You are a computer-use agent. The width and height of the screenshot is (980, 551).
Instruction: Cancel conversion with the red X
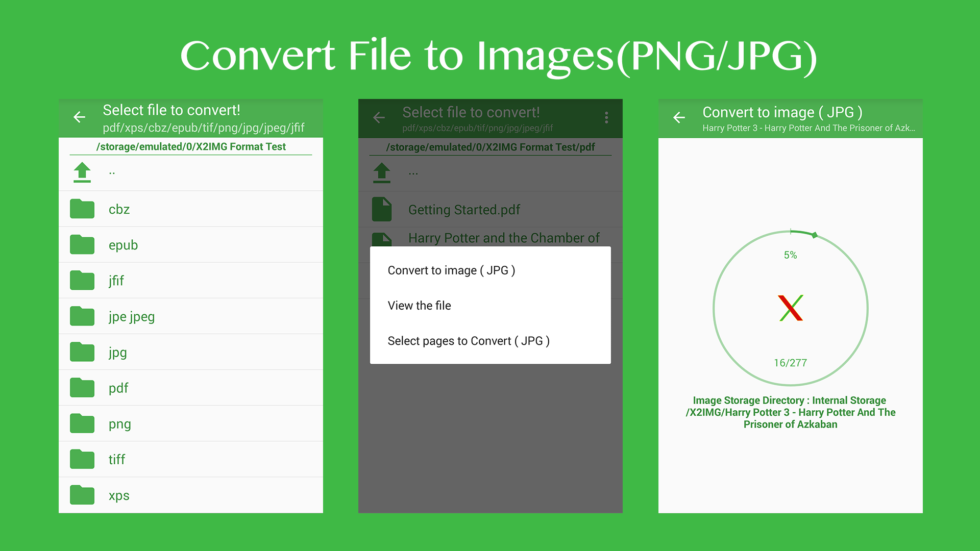pos(790,308)
